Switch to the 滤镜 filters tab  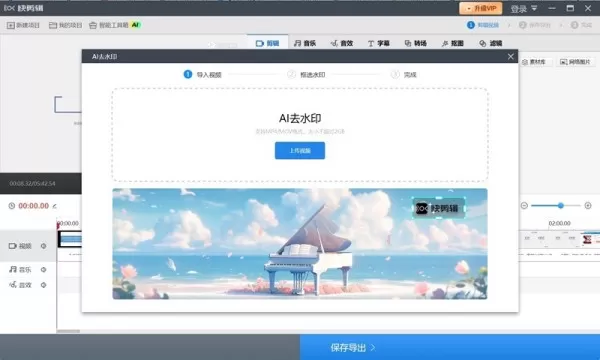[x=490, y=43]
